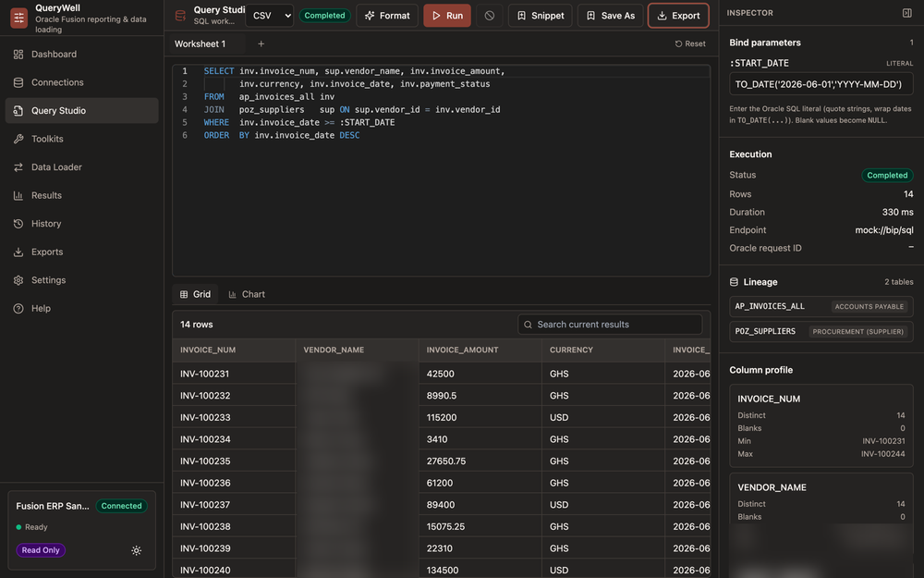Open Toolkits in the sidebar
This screenshot has width=924, height=578.
[82, 139]
